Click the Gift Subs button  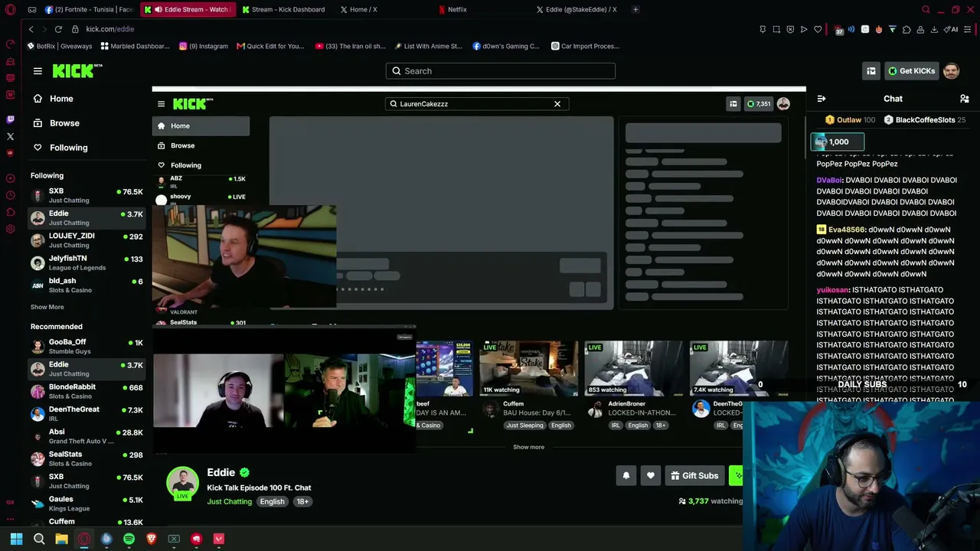694,476
